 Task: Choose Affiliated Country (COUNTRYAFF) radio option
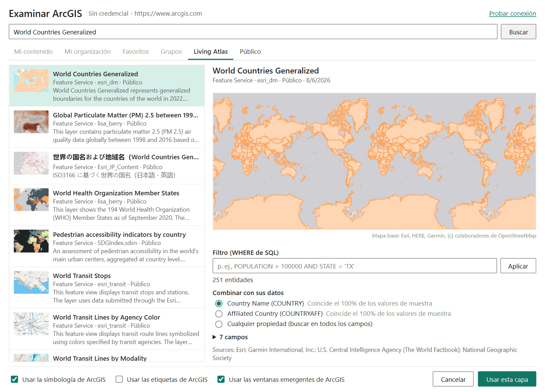pos(219,314)
